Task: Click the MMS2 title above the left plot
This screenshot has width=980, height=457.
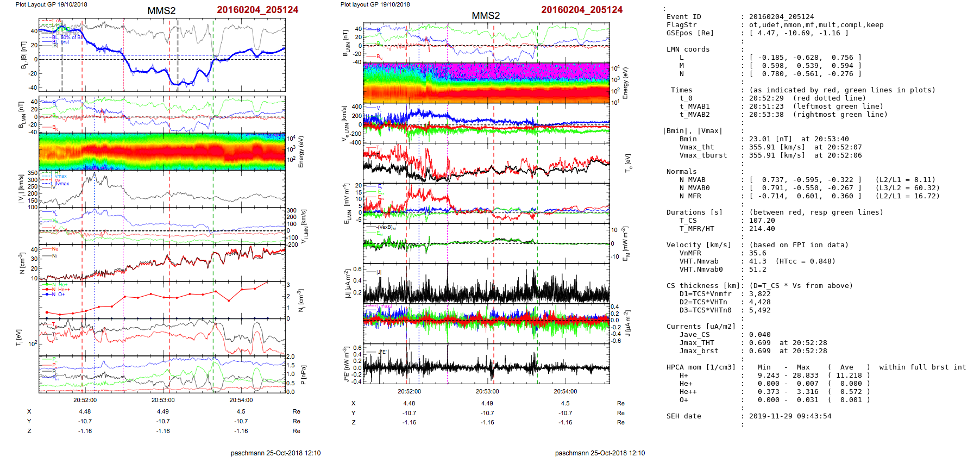Action: pos(161,11)
